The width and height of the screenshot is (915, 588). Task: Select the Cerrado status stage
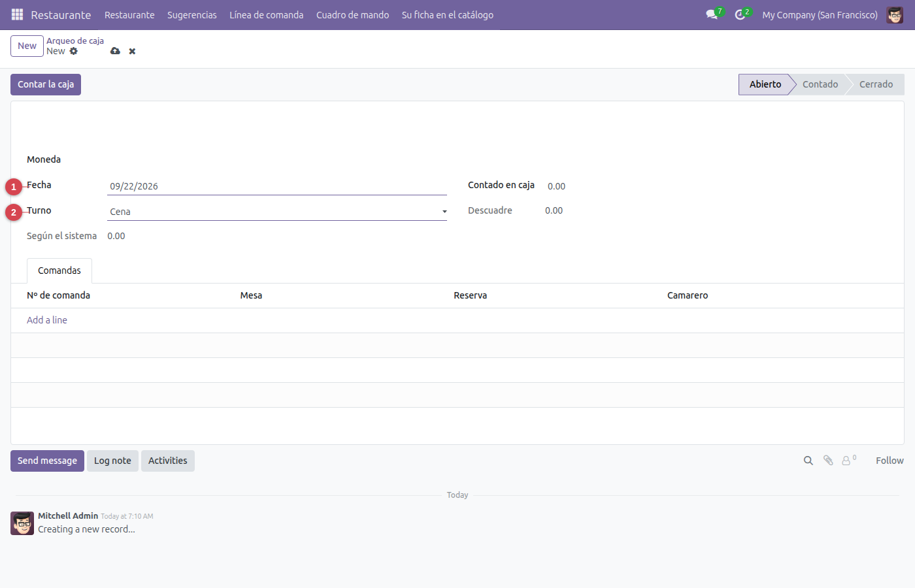click(876, 84)
